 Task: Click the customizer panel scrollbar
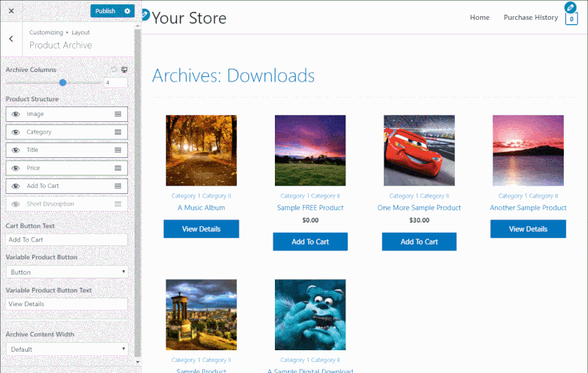point(137,193)
